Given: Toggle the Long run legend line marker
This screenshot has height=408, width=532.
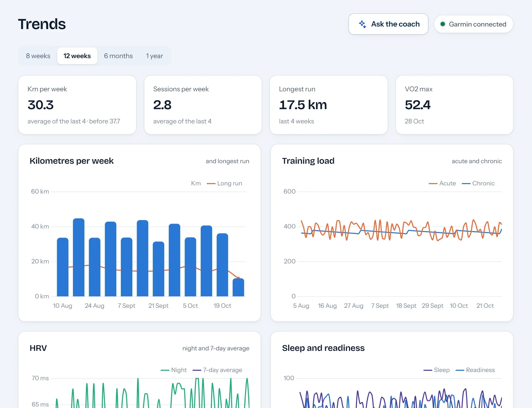Looking at the screenshot, I should click(211, 183).
